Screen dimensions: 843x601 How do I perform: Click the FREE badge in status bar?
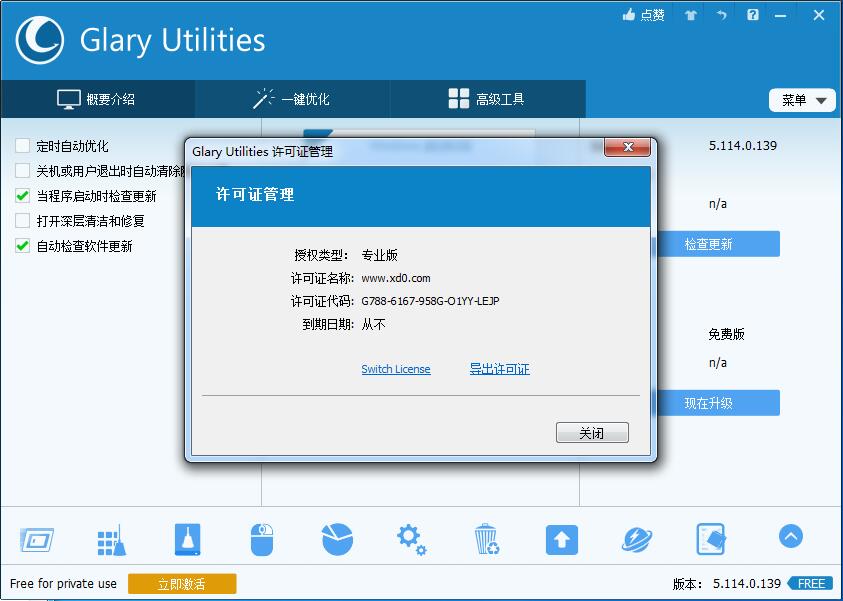click(811, 584)
